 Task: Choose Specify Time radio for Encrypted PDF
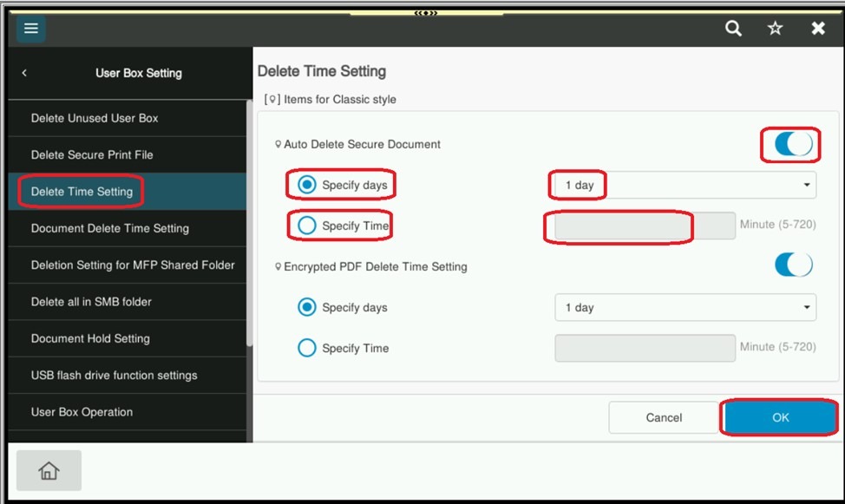point(307,348)
